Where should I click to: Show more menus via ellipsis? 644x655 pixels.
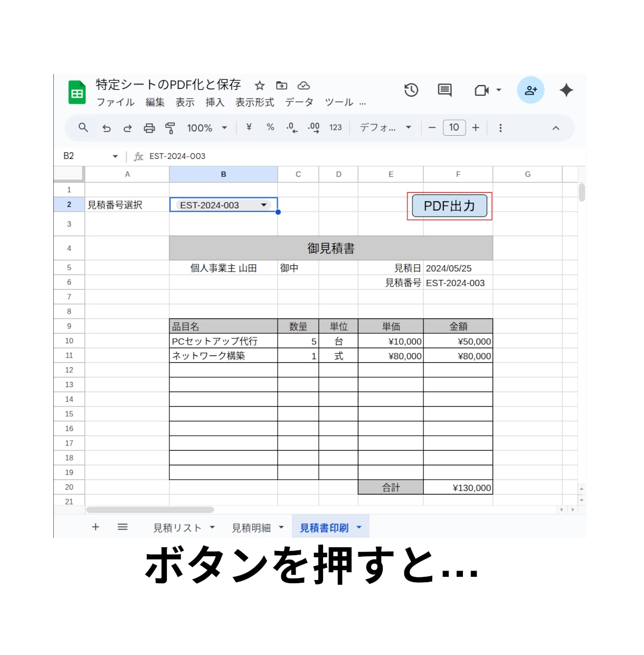pos(363,104)
